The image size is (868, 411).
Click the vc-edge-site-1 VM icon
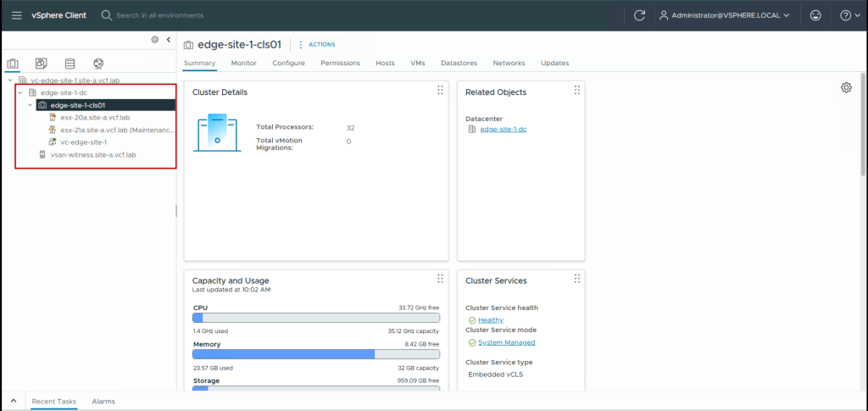tap(53, 142)
